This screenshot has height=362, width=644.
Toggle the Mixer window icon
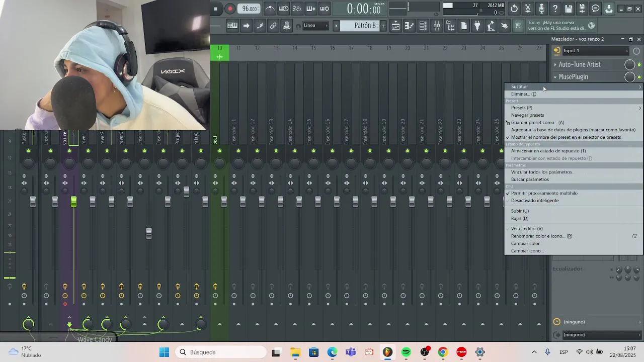pos(437,26)
